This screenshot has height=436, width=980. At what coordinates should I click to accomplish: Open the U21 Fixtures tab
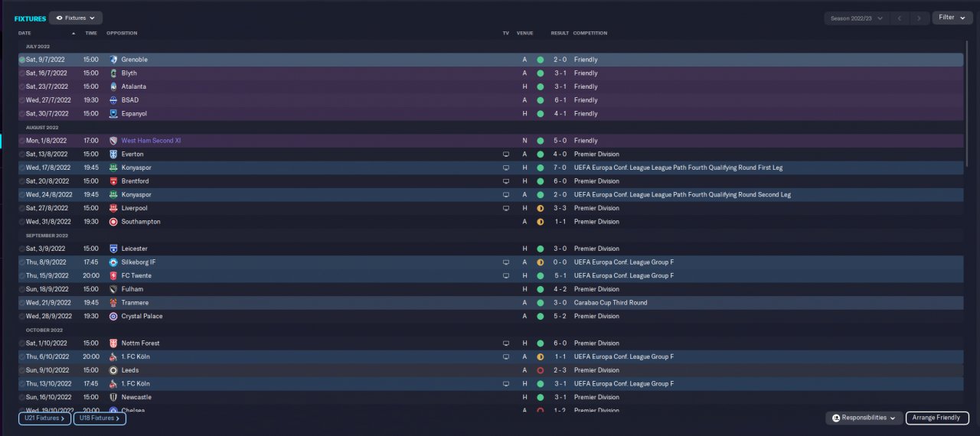[x=45, y=418]
